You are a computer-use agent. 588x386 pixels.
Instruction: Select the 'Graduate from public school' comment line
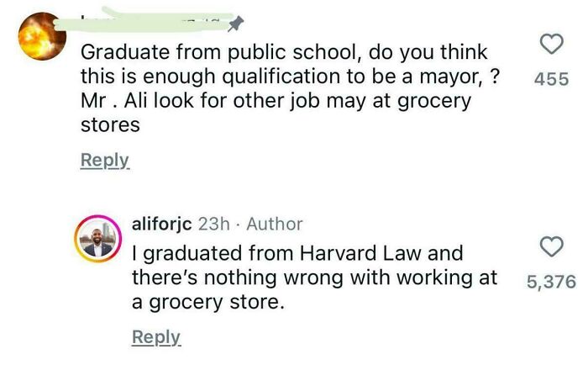(283, 51)
